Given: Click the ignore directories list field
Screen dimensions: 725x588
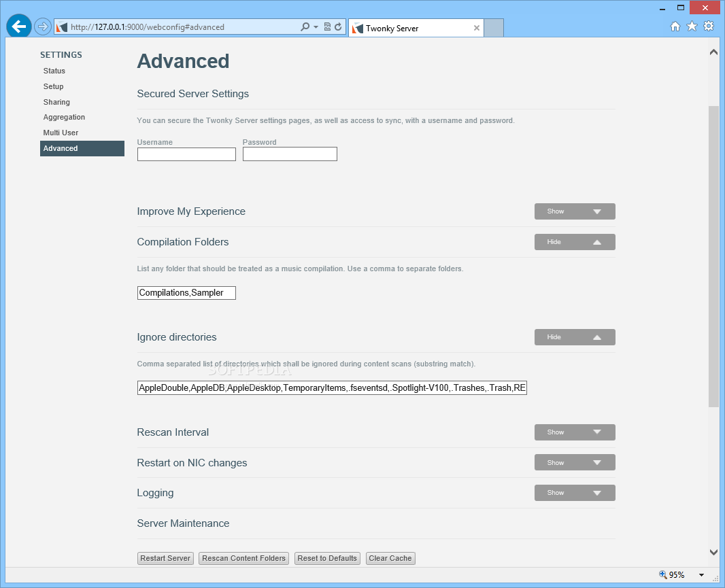Looking at the screenshot, I should tap(332, 388).
